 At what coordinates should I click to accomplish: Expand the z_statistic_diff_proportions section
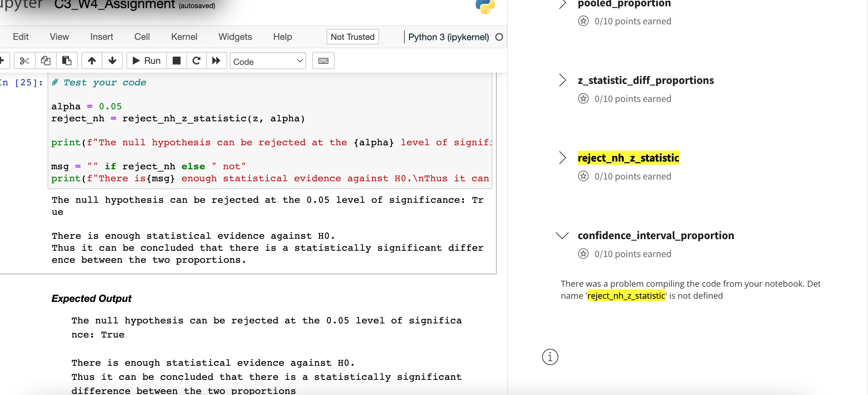pyautogui.click(x=562, y=80)
